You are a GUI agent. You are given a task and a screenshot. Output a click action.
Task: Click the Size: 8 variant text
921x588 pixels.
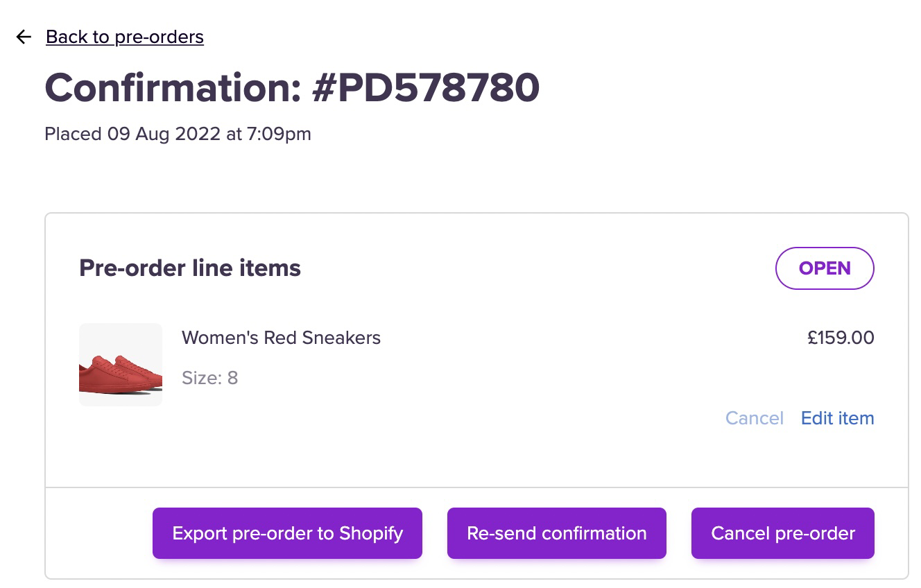(209, 378)
